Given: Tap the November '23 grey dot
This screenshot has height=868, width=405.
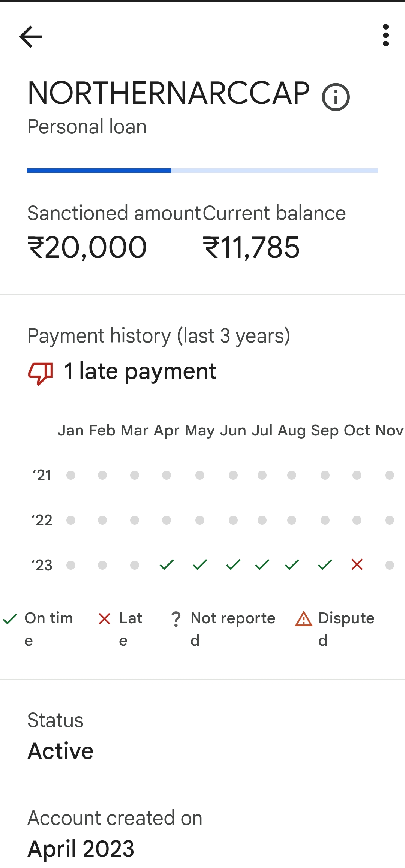Looking at the screenshot, I should click(390, 565).
